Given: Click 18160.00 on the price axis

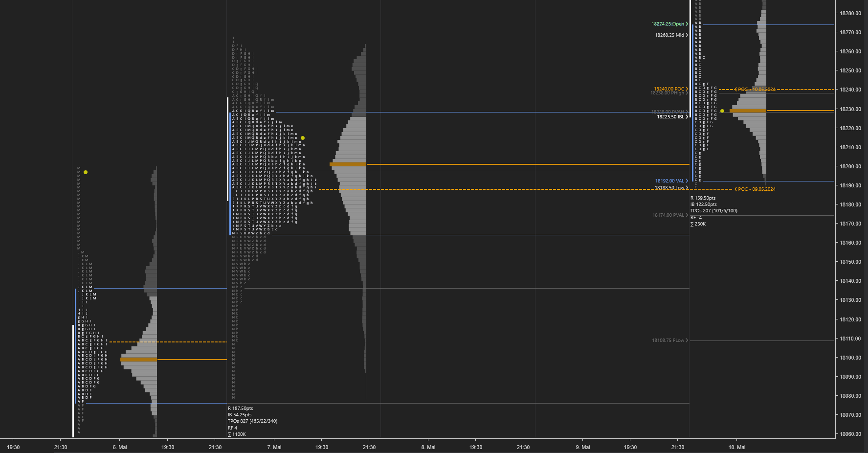Looking at the screenshot, I should pos(850,243).
